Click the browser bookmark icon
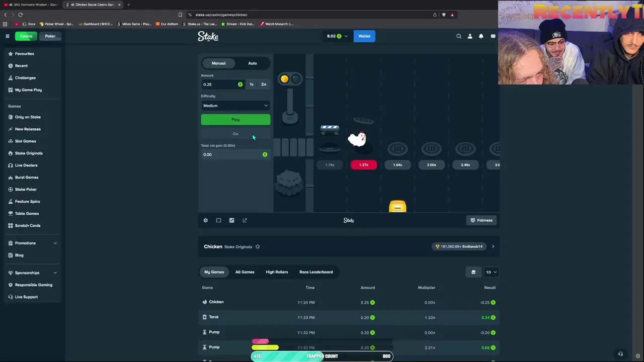Viewport: 644px width, 362px height. (x=180, y=15)
